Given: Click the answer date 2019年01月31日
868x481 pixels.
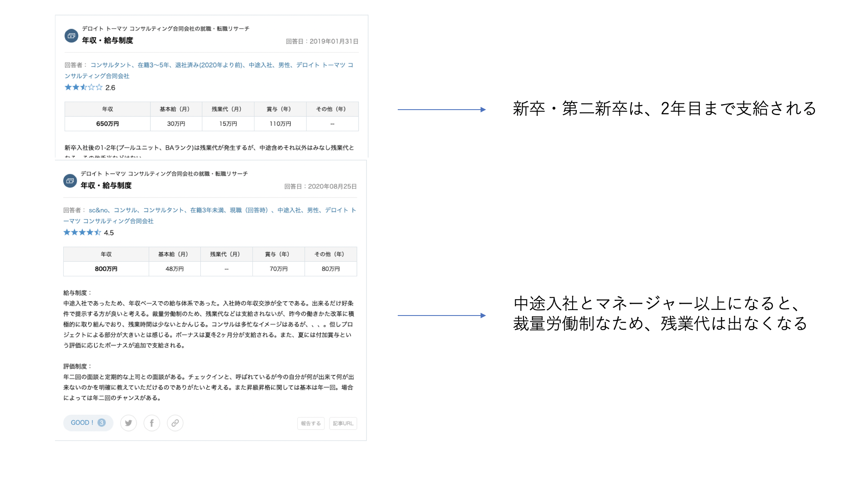Looking at the screenshot, I should point(322,41).
